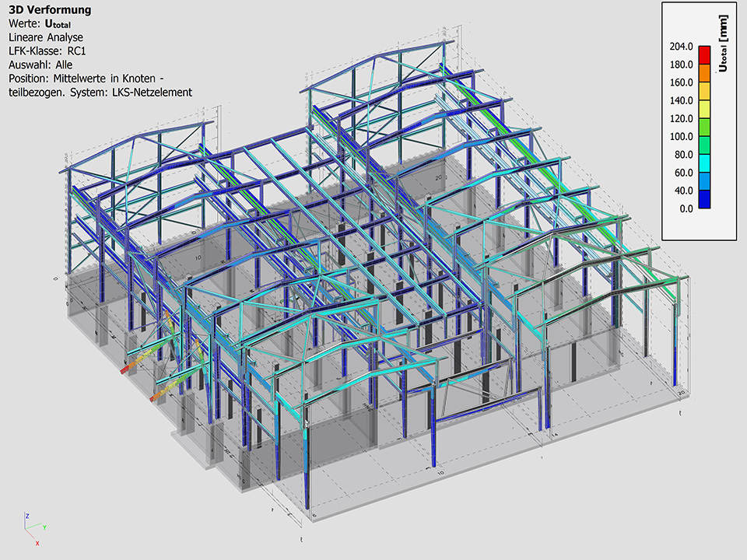Pick the cyan swatch in the legend

tap(703, 163)
